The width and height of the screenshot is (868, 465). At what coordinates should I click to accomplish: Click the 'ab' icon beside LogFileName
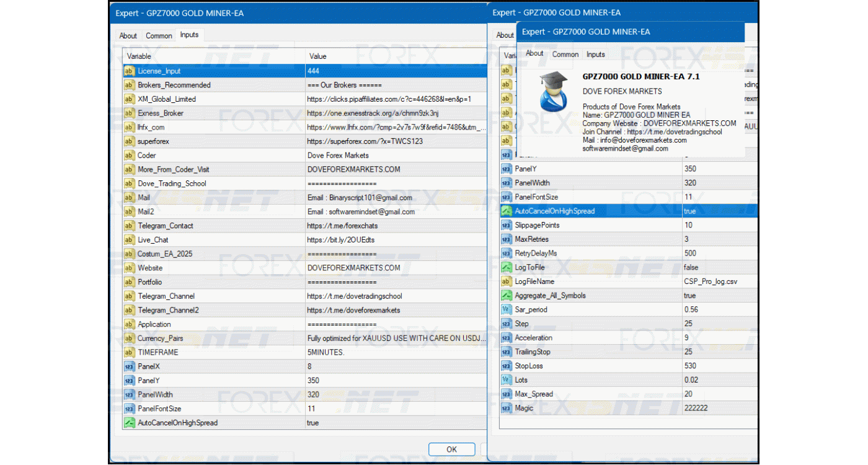506,282
